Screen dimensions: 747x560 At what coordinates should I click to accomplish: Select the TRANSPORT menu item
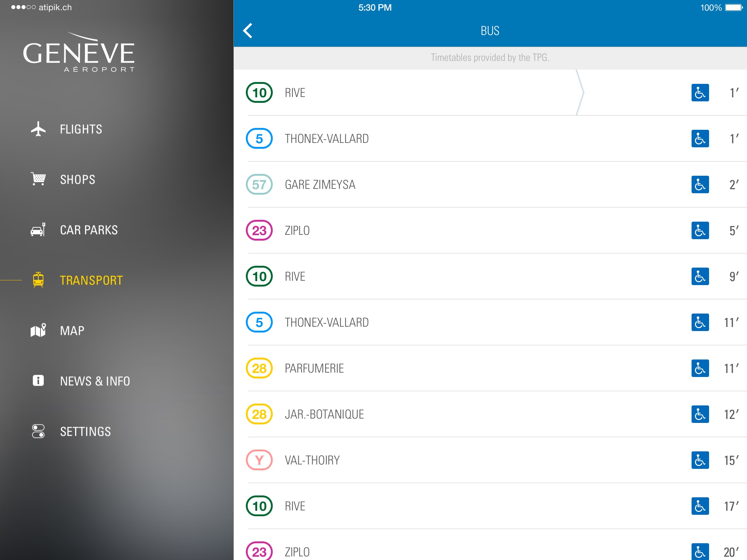(92, 279)
